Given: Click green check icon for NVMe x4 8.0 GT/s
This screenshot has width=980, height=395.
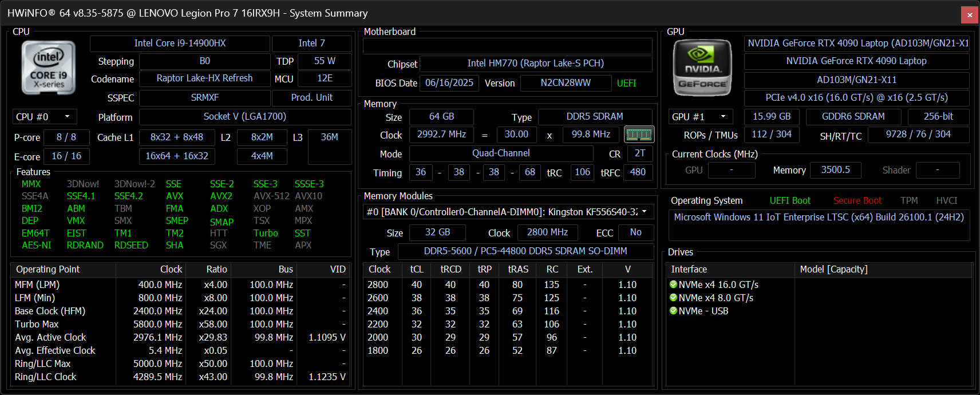Looking at the screenshot, I should 674,298.
